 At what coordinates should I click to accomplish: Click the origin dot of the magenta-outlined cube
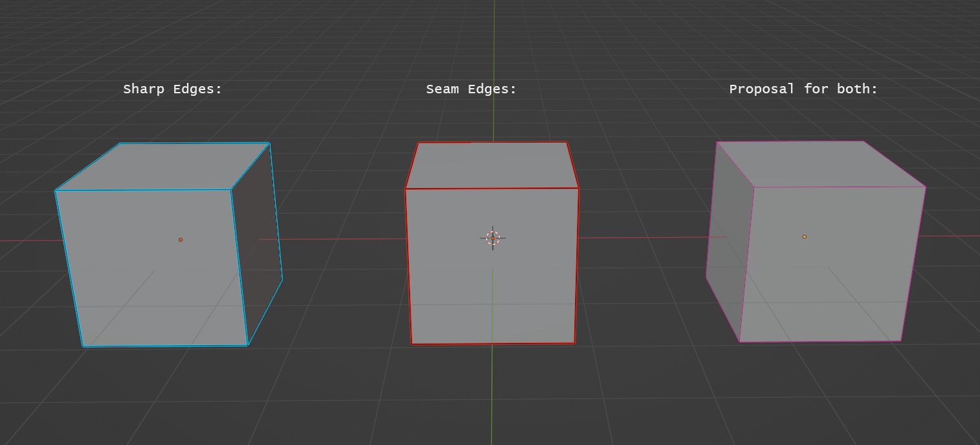tap(805, 236)
